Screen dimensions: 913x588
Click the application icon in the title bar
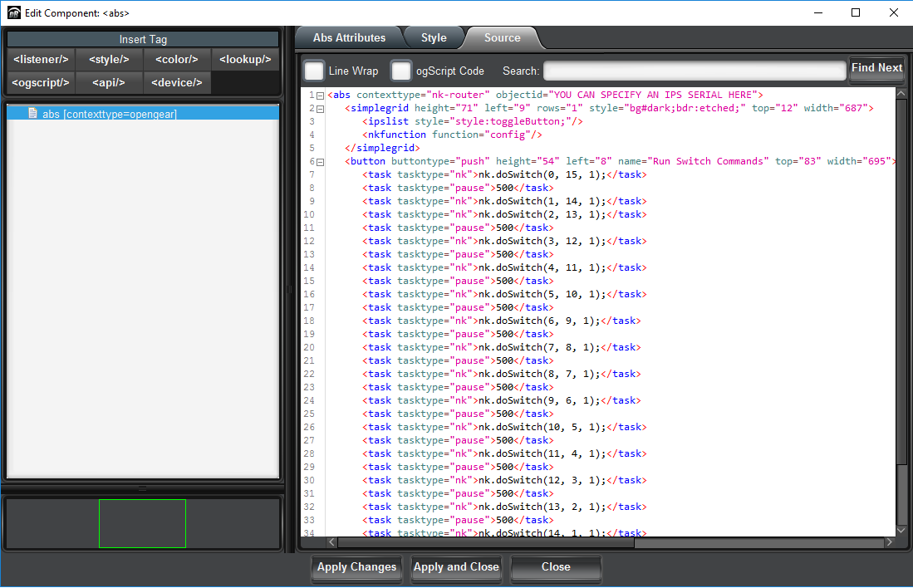coord(13,12)
